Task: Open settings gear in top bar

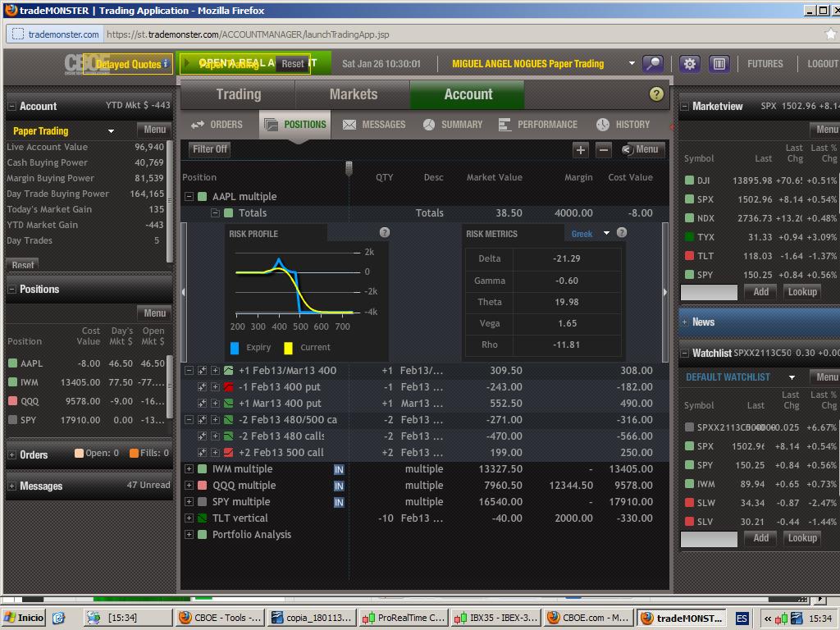Action: (x=689, y=64)
